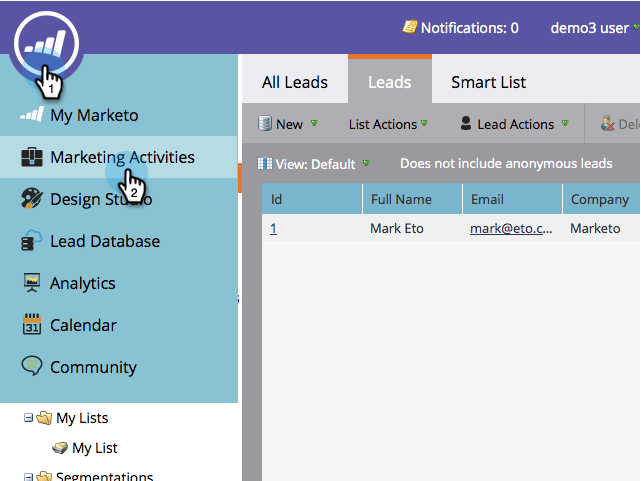Open the View: Default dropdown

314,163
